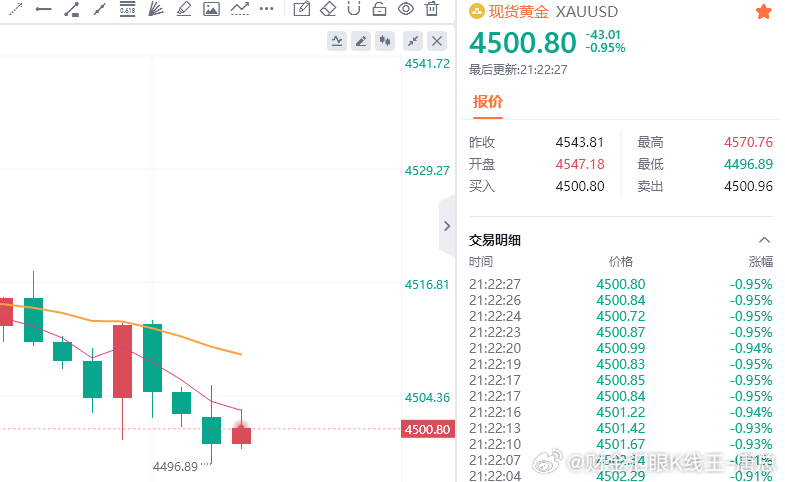Click 现货黄金 XAUUSD title
The height and width of the screenshot is (482, 785).
pos(553,12)
